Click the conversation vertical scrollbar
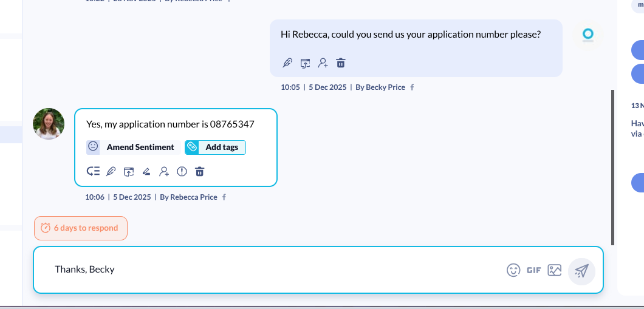 [x=613, y=168]
